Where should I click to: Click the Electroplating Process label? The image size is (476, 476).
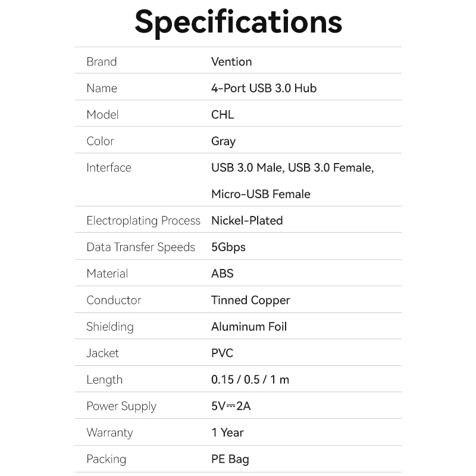[x=143, y=221]
